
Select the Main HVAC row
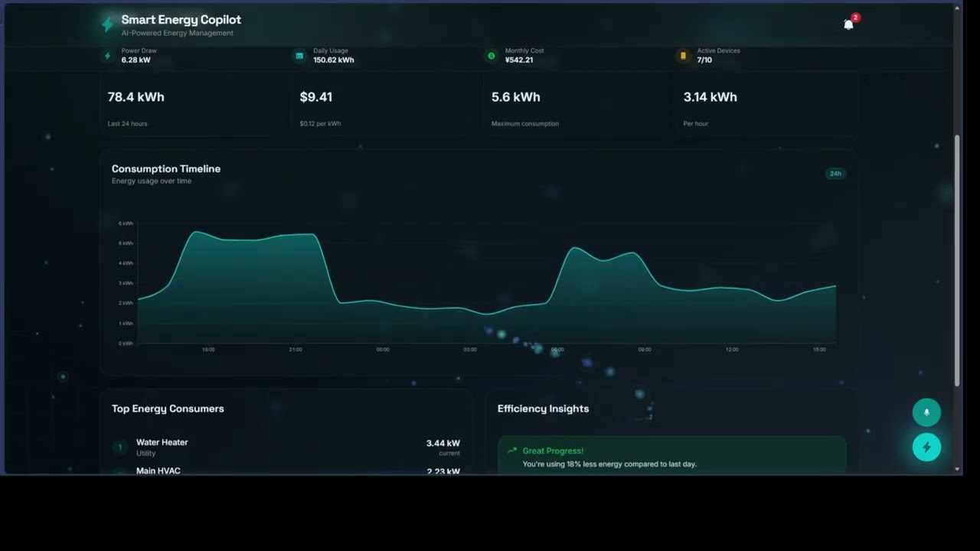tap(286, 471)
